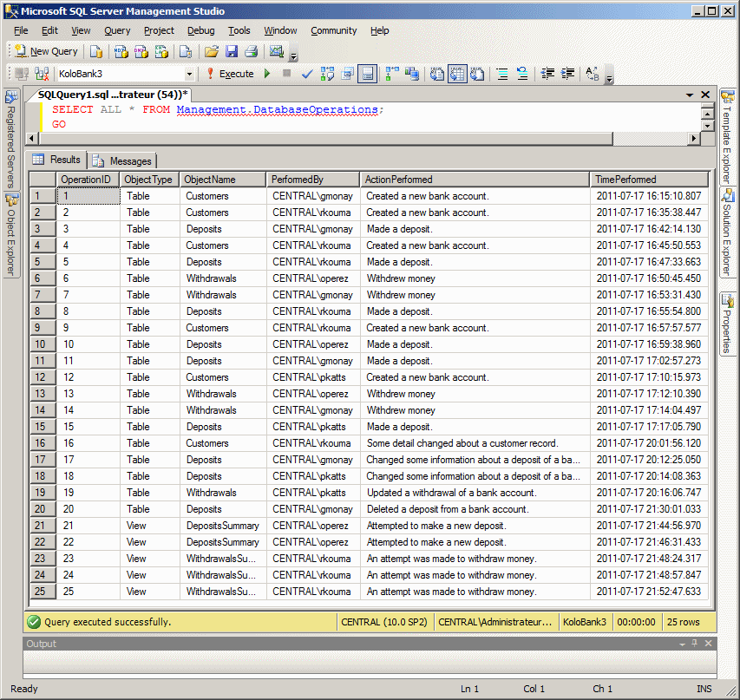Image resolution: width=740 pixels, height=700 pixels.
Task: Open the Query Options dialog icon
Action: [x=347, y=74]
